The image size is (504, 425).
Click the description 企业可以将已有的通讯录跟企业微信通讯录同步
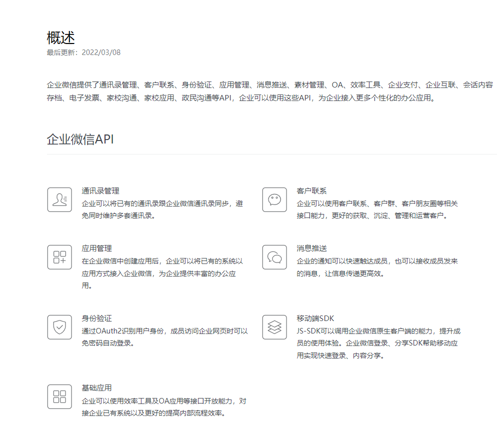click(x=162, y=209)
